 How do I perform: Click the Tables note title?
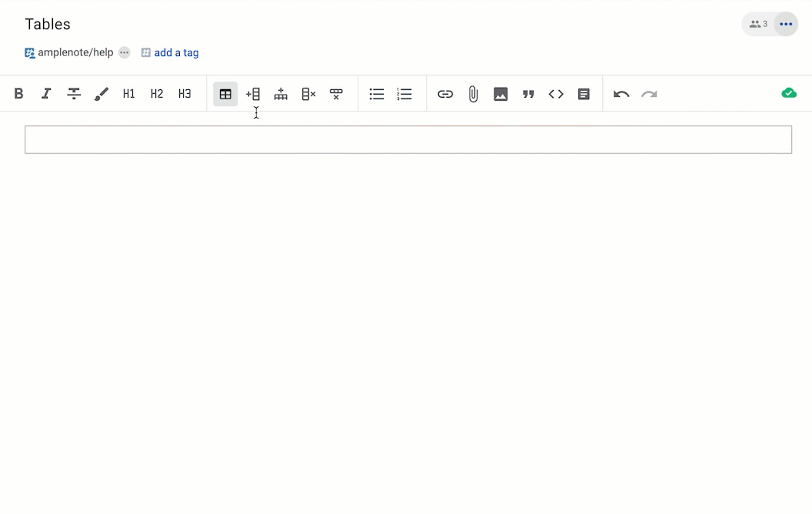pos(48,25)
